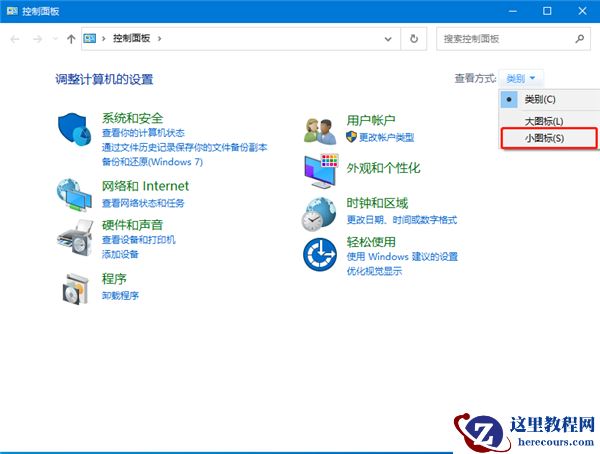Click 通过文件历史记录保存你的文件备份副本
This screenshot has height=454, width=600.
(x=184, y=147)
